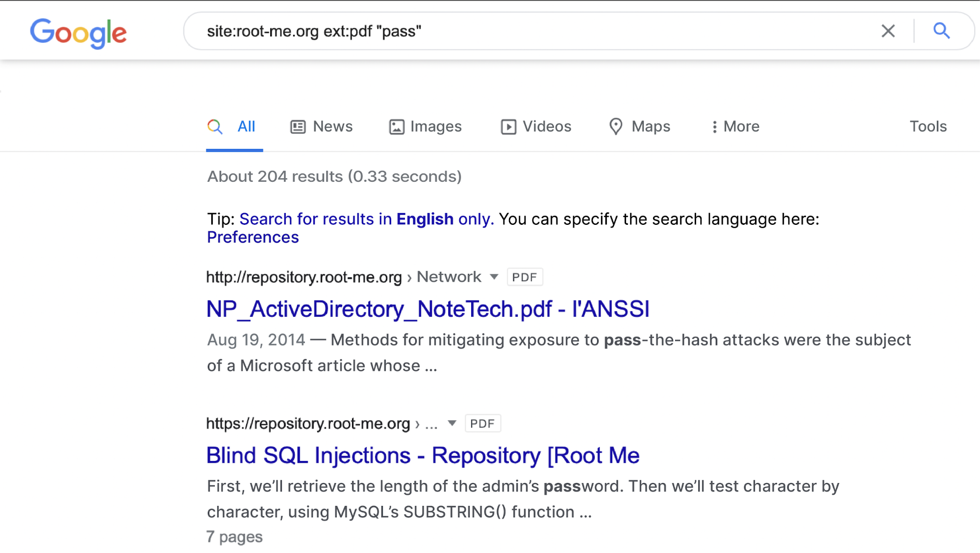980x553 pixels.
Task: Expand the dropdown arrow next to Network
Action: (494, 277)
